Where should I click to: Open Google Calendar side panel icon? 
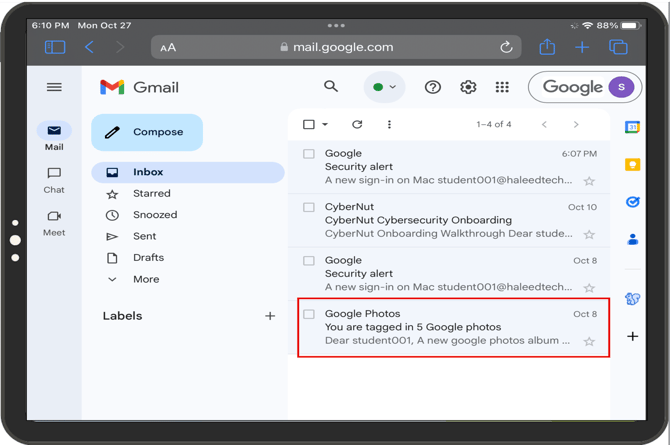tap(632, 127)
